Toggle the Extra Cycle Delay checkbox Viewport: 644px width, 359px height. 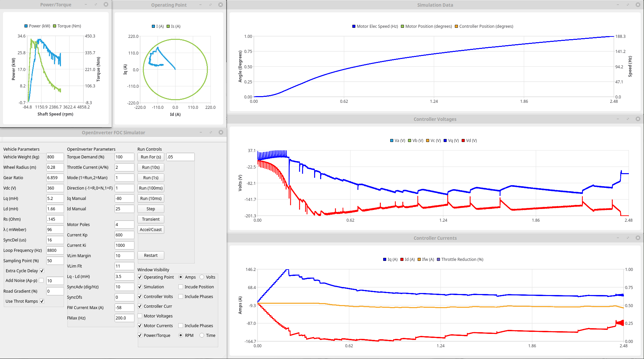coord(42,271)
